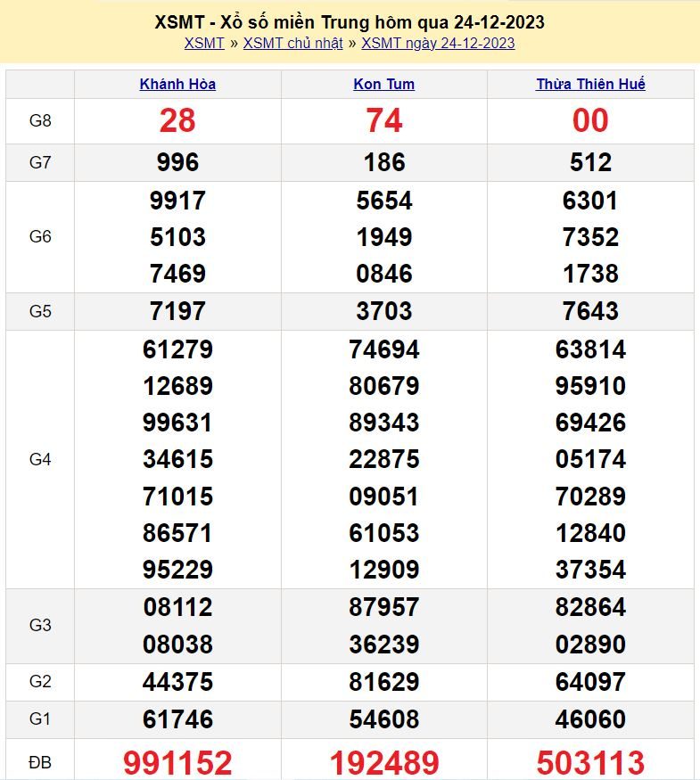Select G4 result 74694
Image resolution: width=700 pixels, height=780 pixels.
click(x=383, y=349)
